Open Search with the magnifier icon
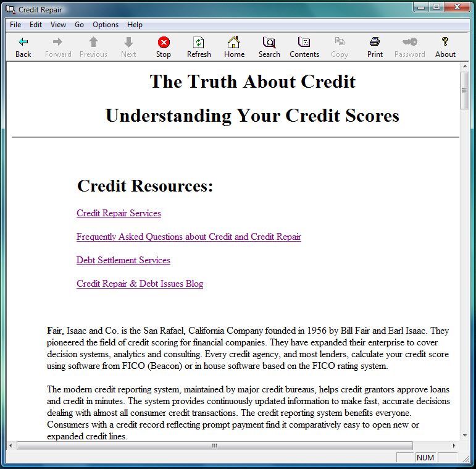 coord(269,42)
